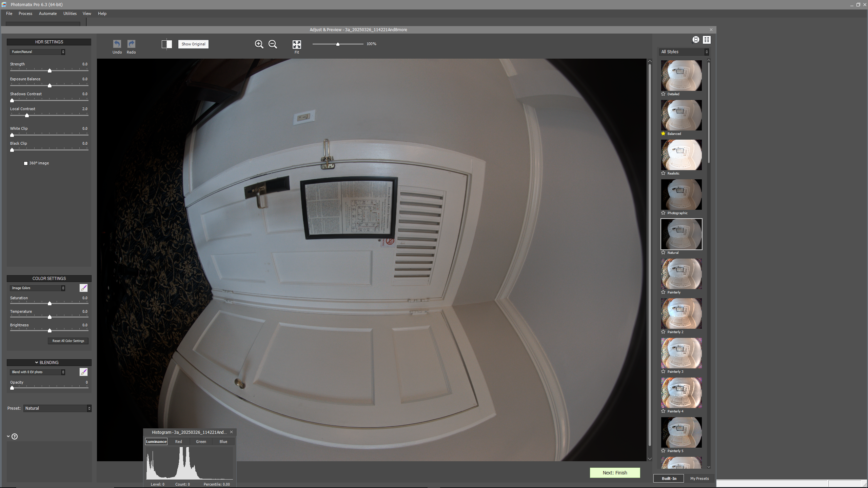Open the Utilities menu
The height and width of the screenshot is (488, 868).
point(70,14)
